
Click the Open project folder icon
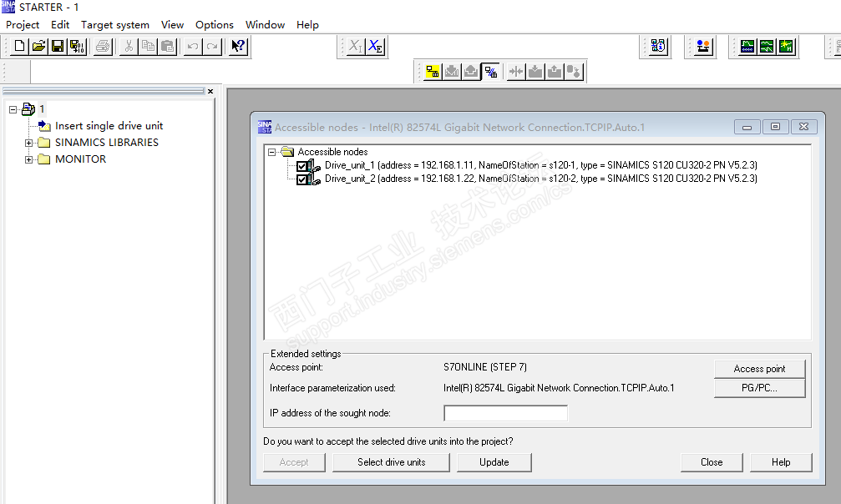tap(38, 46)
